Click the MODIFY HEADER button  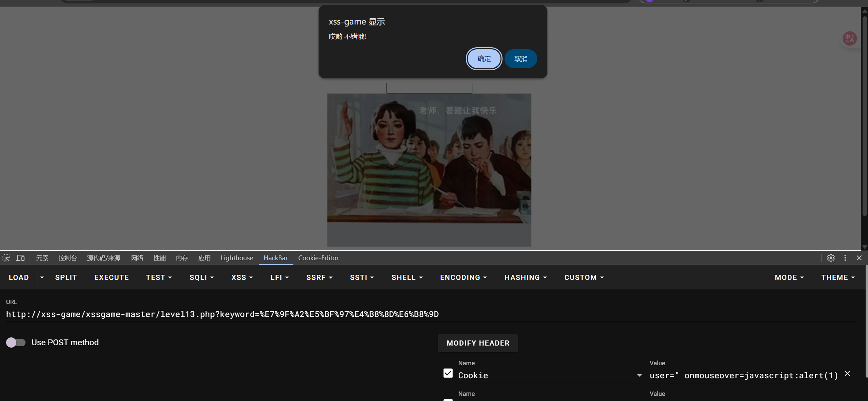tap(478, 343)
